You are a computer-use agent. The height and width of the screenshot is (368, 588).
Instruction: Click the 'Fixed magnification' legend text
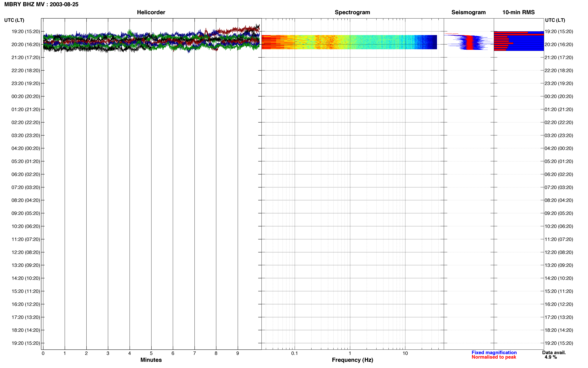click(494, 352)
